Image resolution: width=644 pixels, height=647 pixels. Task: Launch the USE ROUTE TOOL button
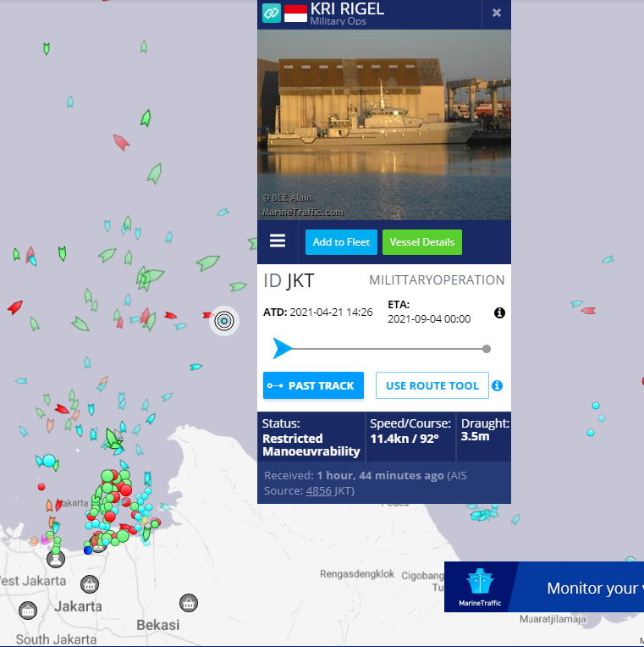[x=432, y=385]
